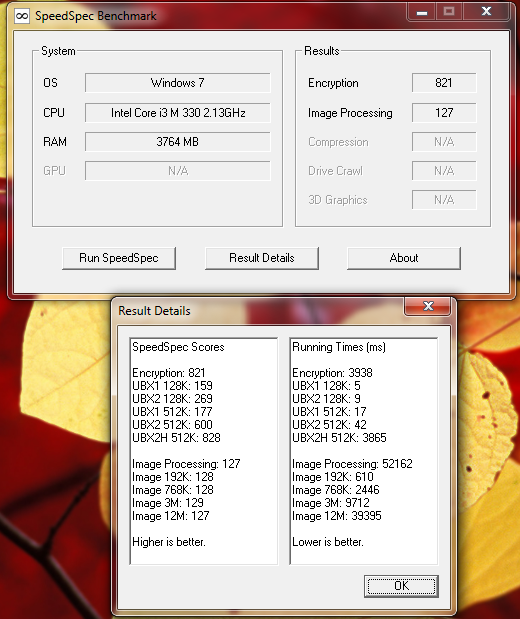This screenshot has width=520, height=619.
Task: Select time line UBX1 512K: 17
Action: 329,412
